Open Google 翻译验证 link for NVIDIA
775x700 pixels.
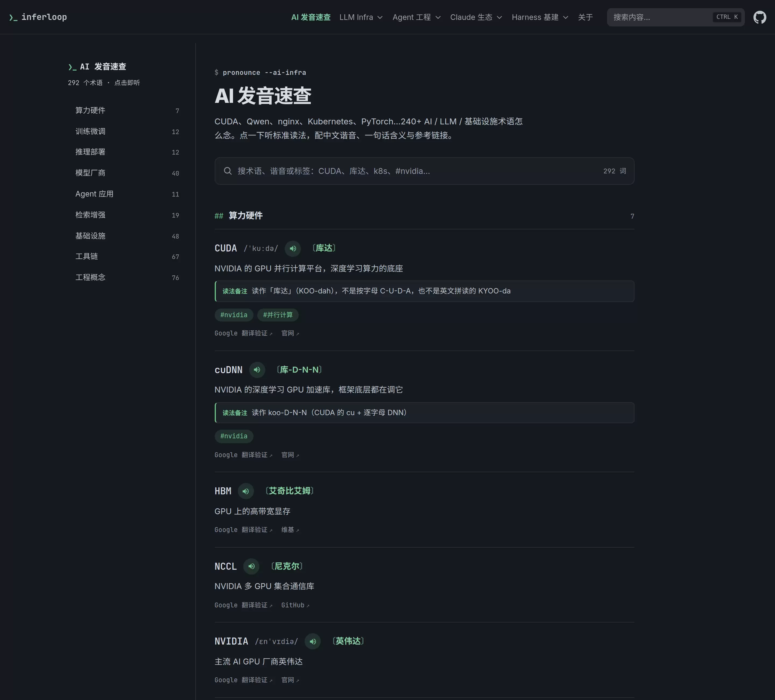coord(243,680)
